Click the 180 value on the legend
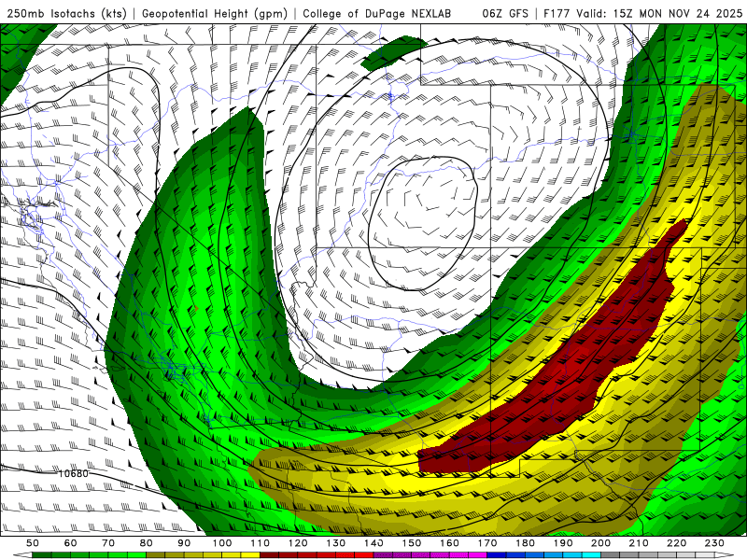747x560 pixels. pyautogui.click(x=526, y=543)
